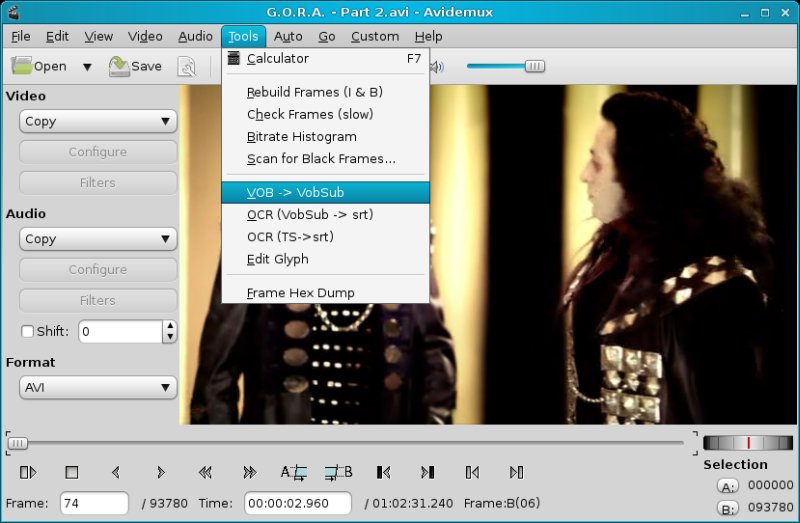
Task: Open the File menu
Action: (x=21, y=37)
